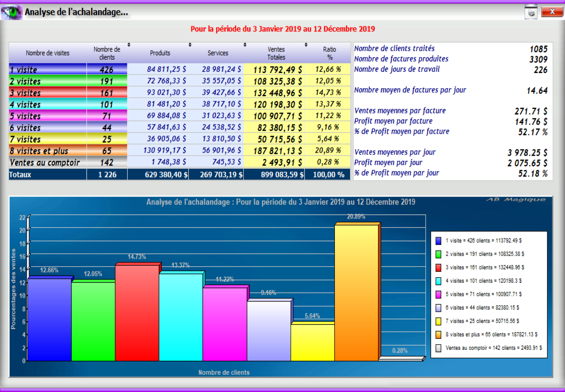The width and height of the screenshot is (565, 392).
Task: Click sort arrow on Nombre de clients column
Action: pos(129,45)
